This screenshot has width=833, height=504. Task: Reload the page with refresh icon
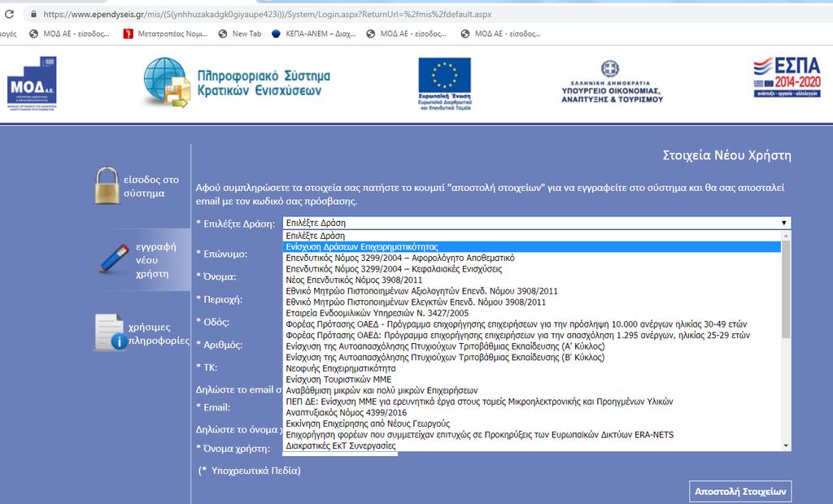pyautogui.click(x=8, y=15)
